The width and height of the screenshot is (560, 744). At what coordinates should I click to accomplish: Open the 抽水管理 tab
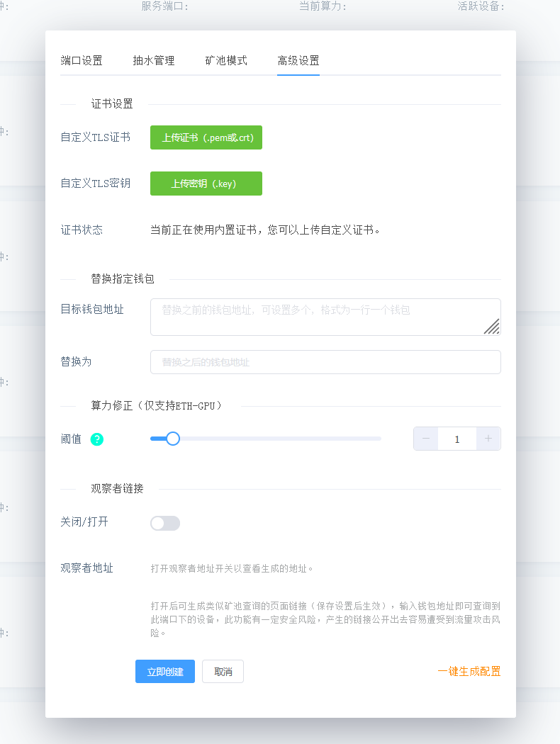pos(154,61)
